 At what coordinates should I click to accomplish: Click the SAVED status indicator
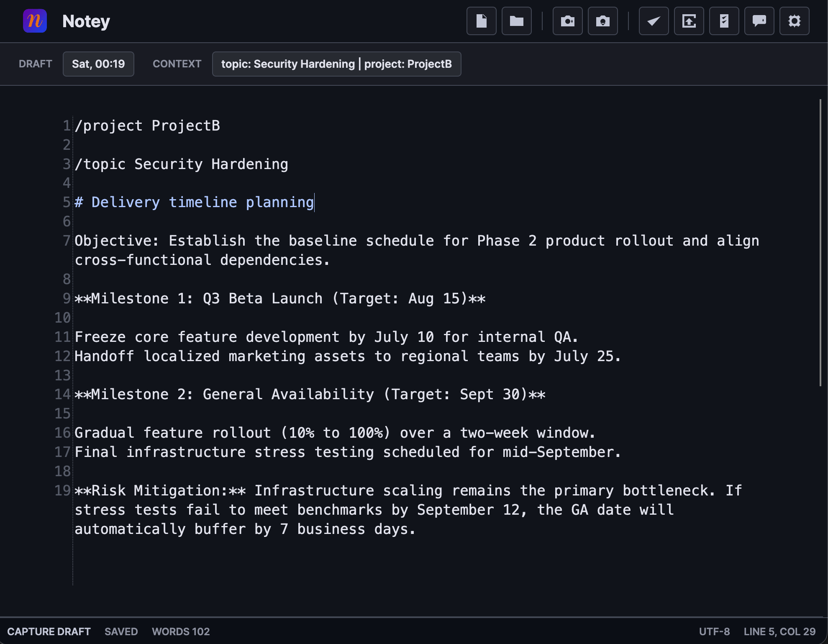click(121, 631)
